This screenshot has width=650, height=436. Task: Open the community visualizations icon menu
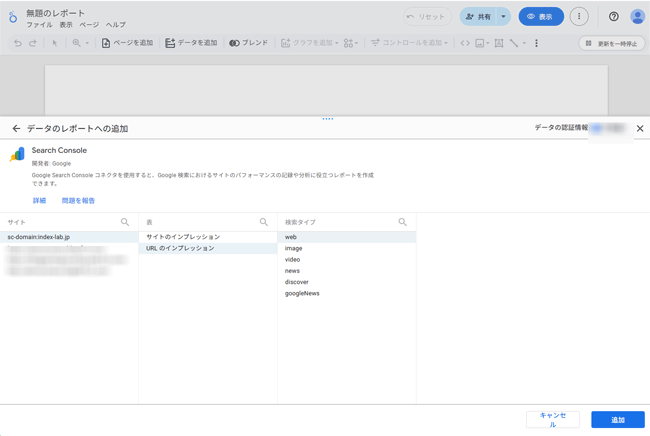click(350, 43)
